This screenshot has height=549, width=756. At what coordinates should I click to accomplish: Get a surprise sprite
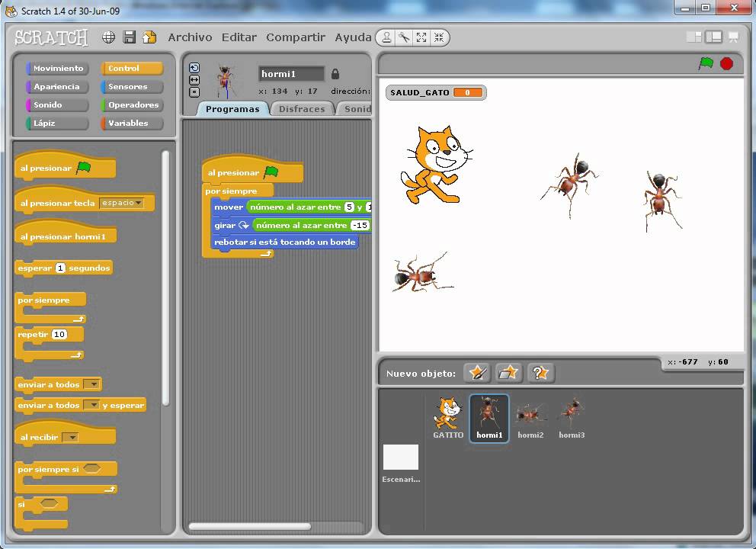click(540, 373)
